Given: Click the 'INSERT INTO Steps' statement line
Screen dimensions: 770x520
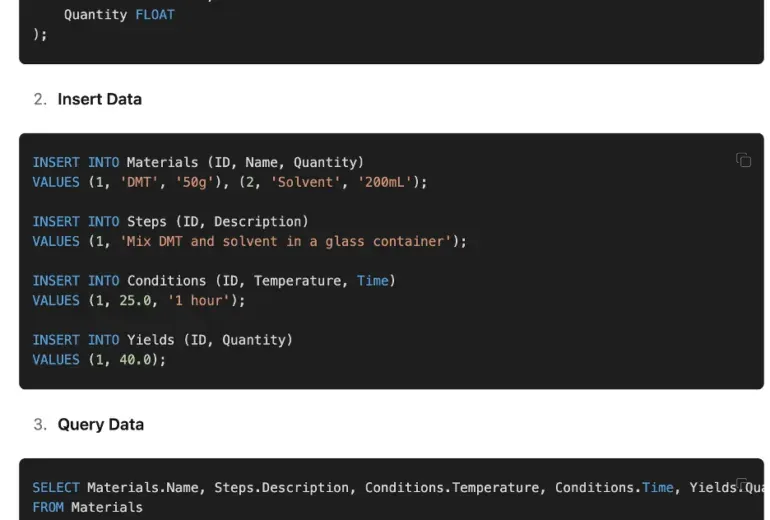Looking at the screenshot, I should coord(170,221).
